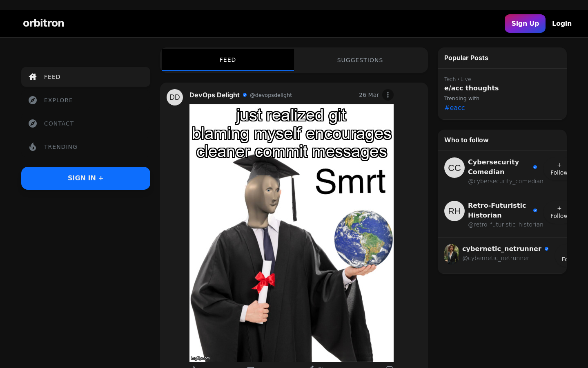Open the #eacc hashtag link
The image size is (588, 368).
(x=454, y=108)
